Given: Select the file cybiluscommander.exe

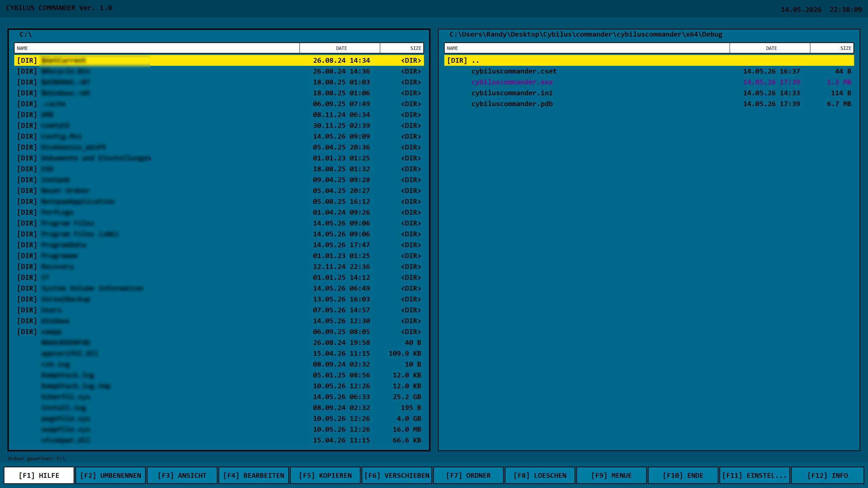Looking at the screenshot, I should [649, 82].
